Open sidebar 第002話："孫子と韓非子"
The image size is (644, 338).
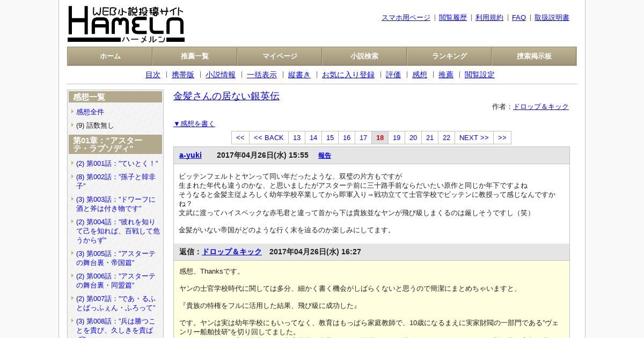116,181
